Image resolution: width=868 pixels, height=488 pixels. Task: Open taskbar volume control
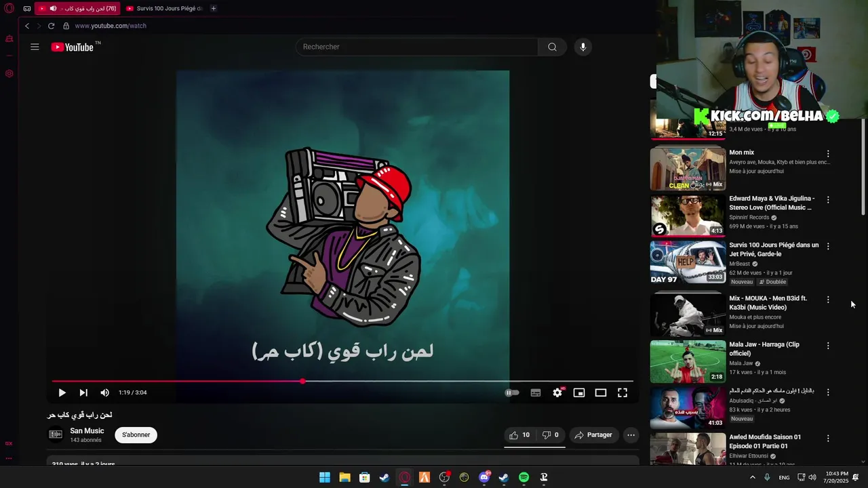coord(812,477)
